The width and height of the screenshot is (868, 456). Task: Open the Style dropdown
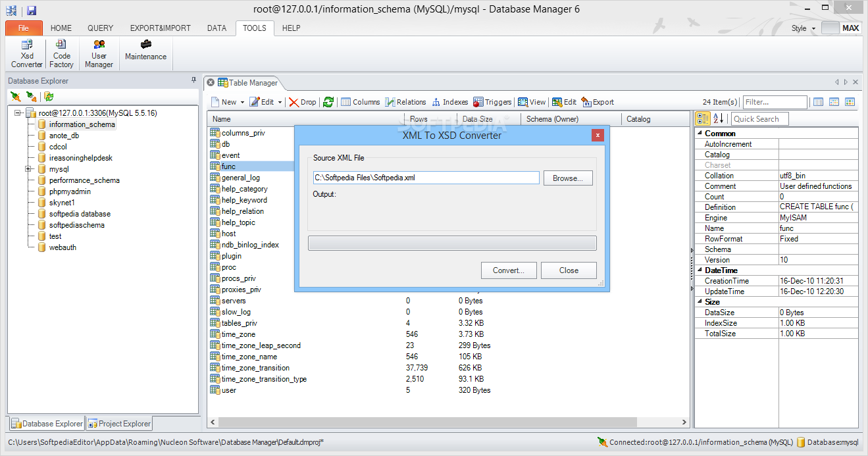[x=803, y=28]
